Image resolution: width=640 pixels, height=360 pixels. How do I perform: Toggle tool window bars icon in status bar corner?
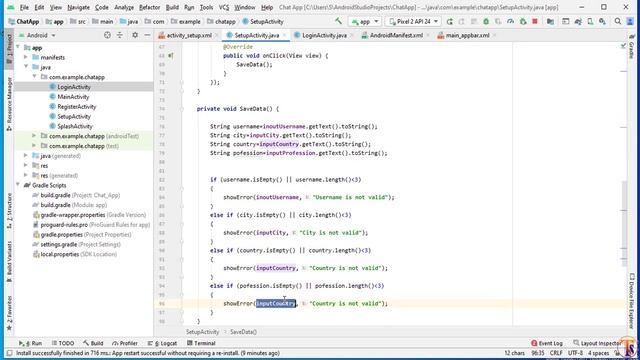(x=9, y=353)
